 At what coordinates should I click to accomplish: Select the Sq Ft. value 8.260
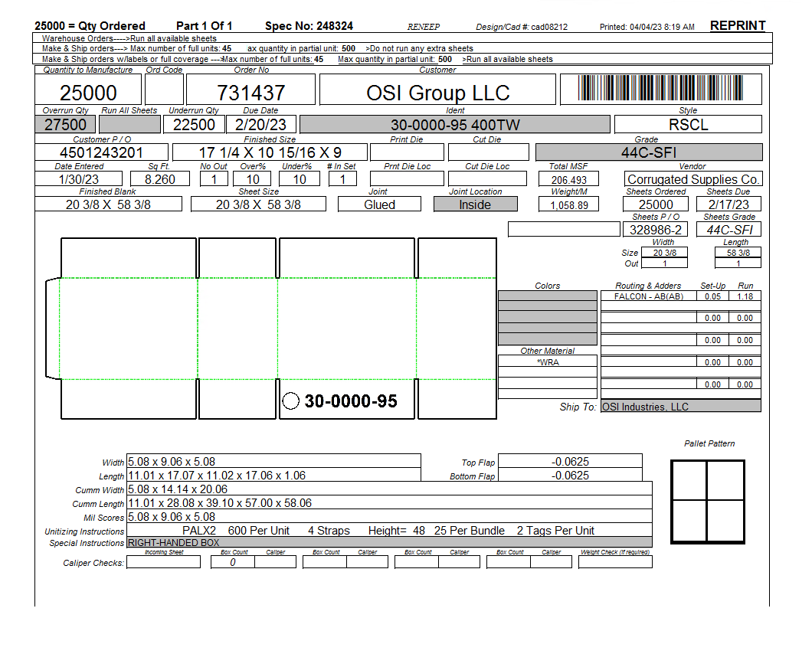coord(160,179)
